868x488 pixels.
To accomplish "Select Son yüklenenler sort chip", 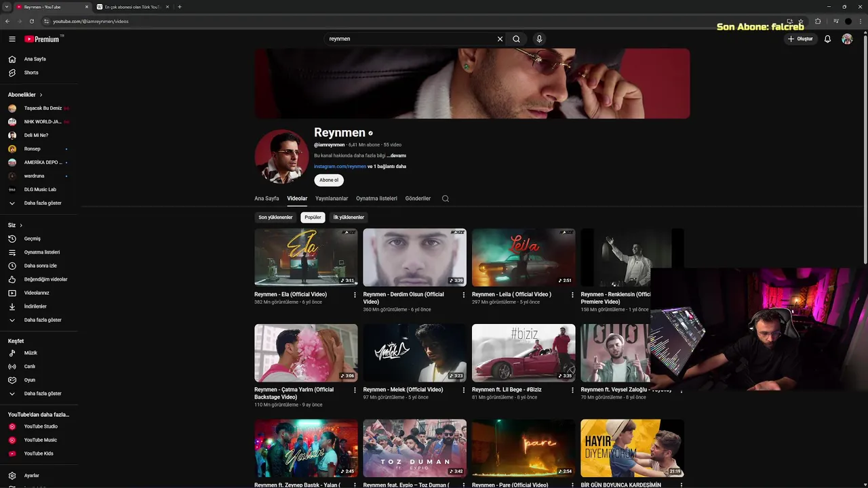I will [275, 218].
